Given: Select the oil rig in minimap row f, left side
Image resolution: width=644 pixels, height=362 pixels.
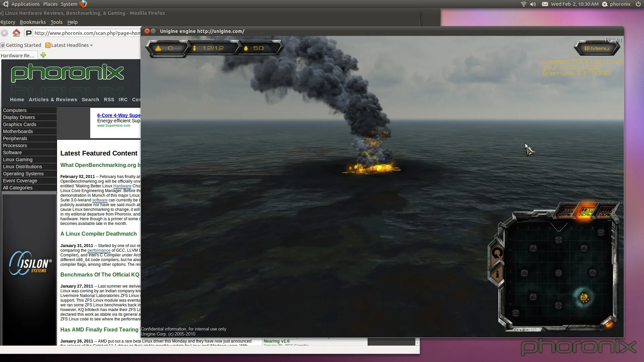Looking at the screenshot, I should [533, 297].
